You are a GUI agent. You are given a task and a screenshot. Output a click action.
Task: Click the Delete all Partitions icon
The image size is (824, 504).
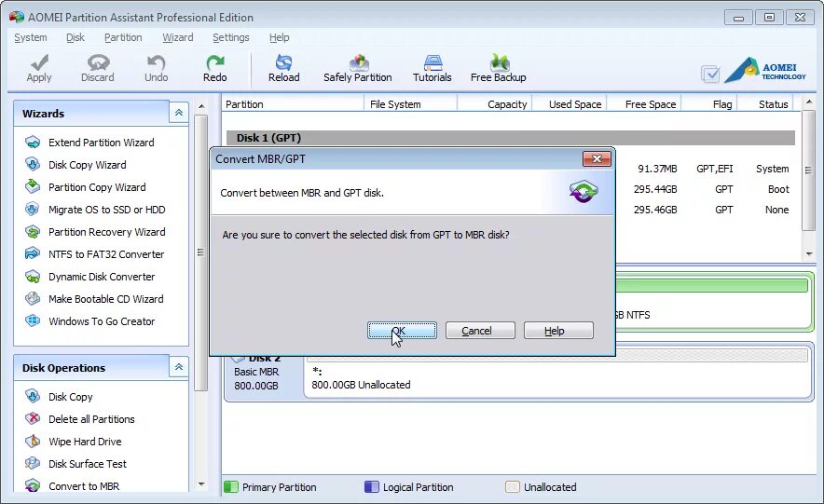[x=33, y=418]
